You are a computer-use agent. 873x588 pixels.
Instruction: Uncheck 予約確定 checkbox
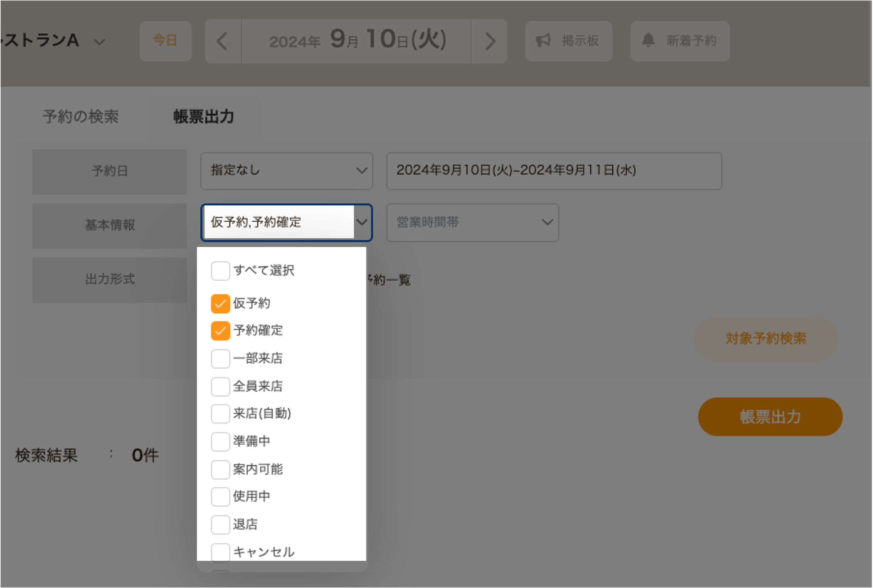point(220,331)
